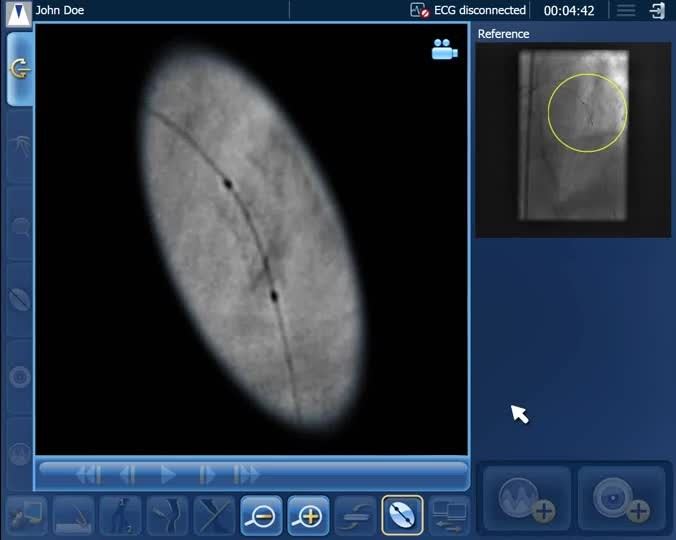676x540 pixels.
Task: Jump to first frame in playback bar
Action: 89,475
